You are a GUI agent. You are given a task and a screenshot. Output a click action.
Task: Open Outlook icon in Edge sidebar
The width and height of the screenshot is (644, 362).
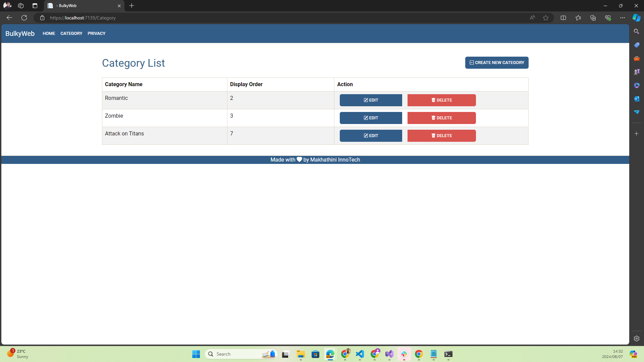[636, 99]
